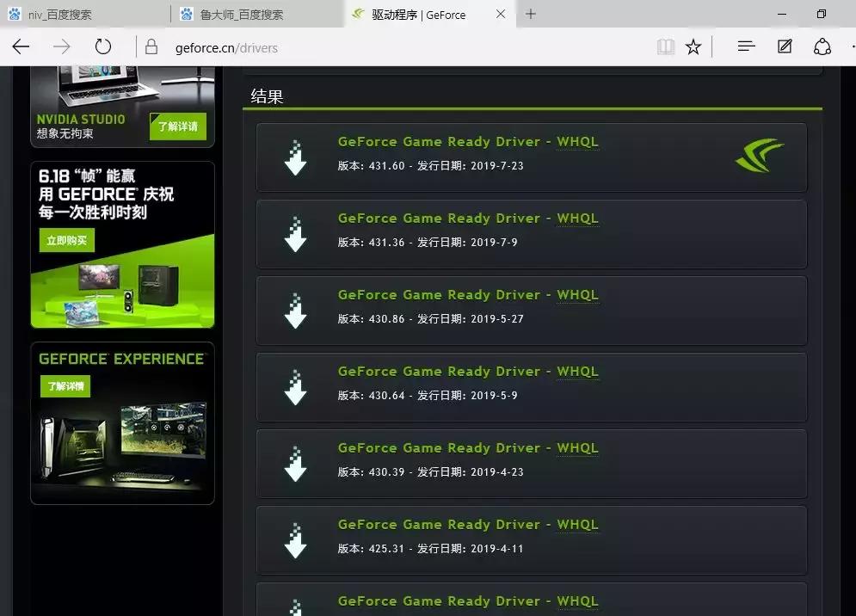Click download arrow for driver 425.31
This screenshot has width=856, height=616.
pyautogui.click(x=295, y=540)
